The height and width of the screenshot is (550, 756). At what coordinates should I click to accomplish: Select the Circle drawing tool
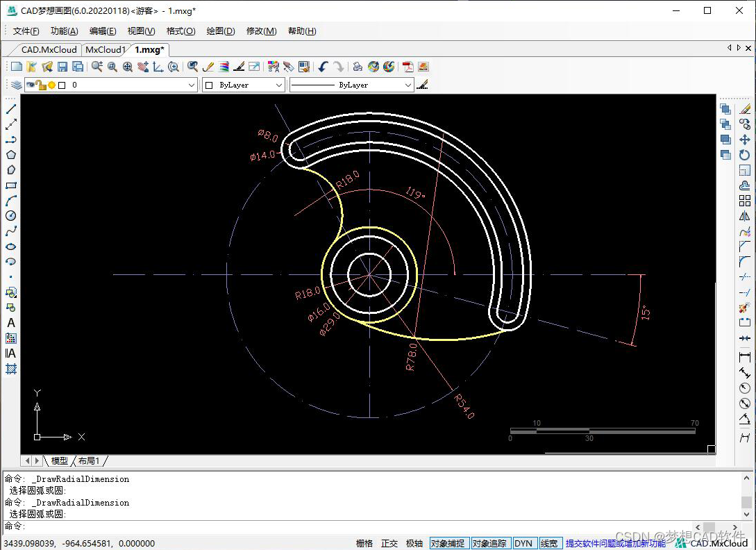pyautogui.click(x=10, y=216)
